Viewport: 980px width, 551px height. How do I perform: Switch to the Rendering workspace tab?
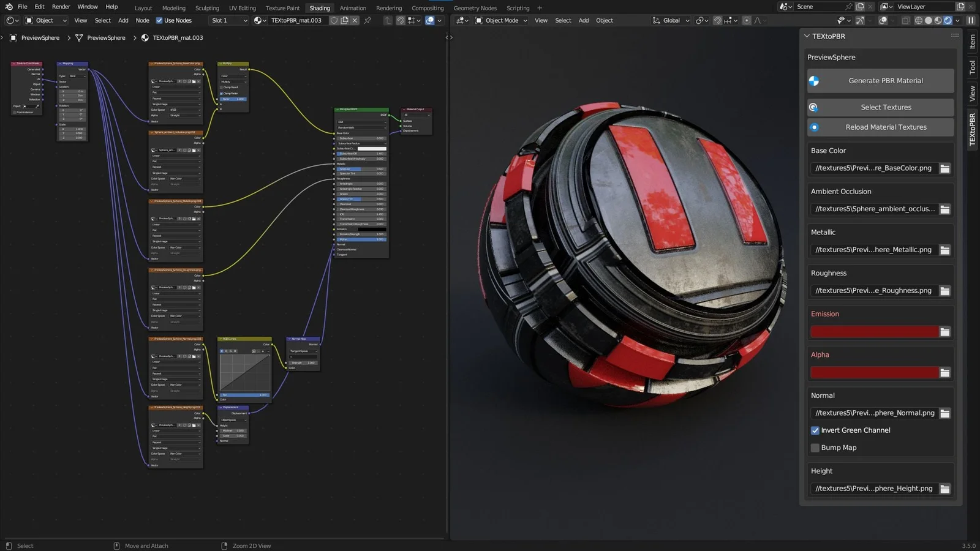pyautogui.click(x=388, y=8)
